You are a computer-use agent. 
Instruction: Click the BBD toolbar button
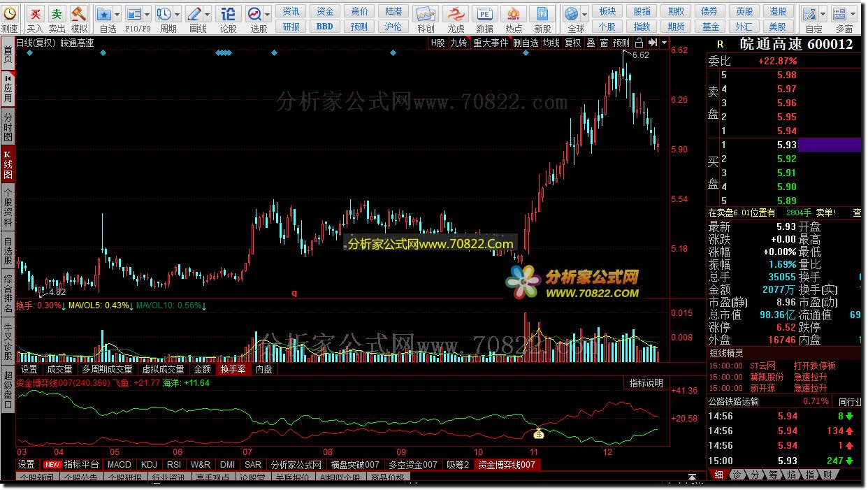point(325,26)
